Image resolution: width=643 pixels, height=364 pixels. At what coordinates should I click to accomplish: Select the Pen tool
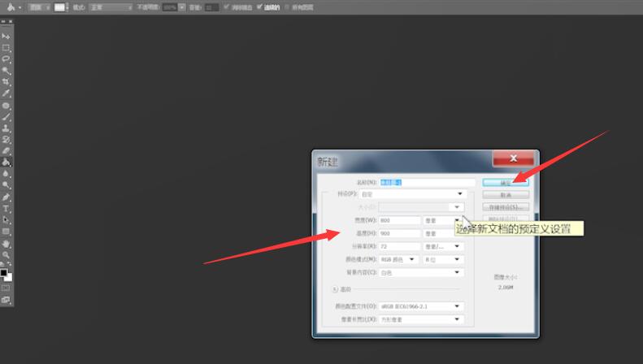(x=6, y=197)
